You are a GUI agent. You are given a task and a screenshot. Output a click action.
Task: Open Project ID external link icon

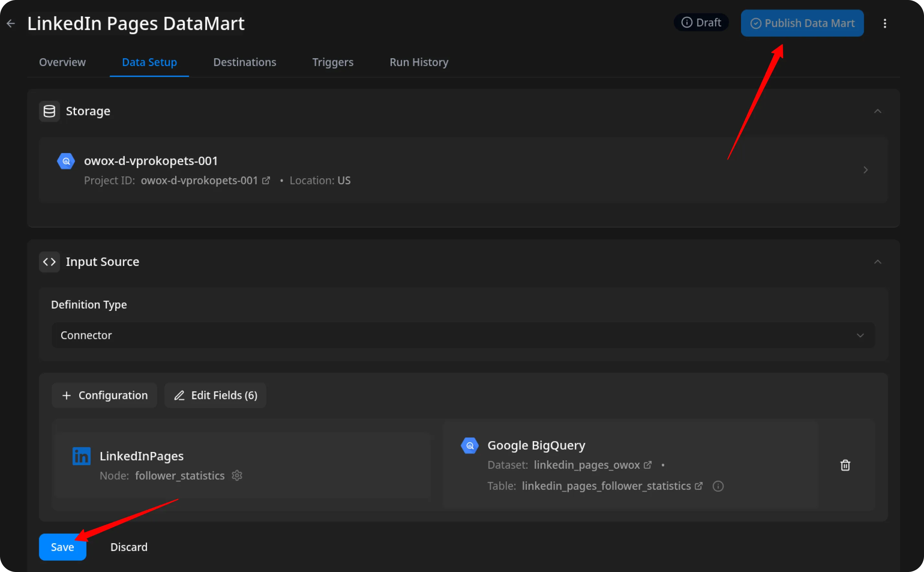[266, 181]
